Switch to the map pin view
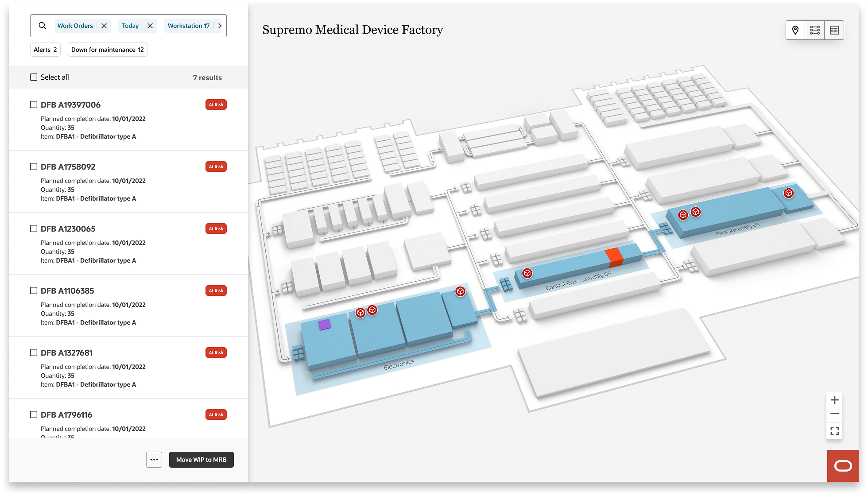 tap(795, 30)
